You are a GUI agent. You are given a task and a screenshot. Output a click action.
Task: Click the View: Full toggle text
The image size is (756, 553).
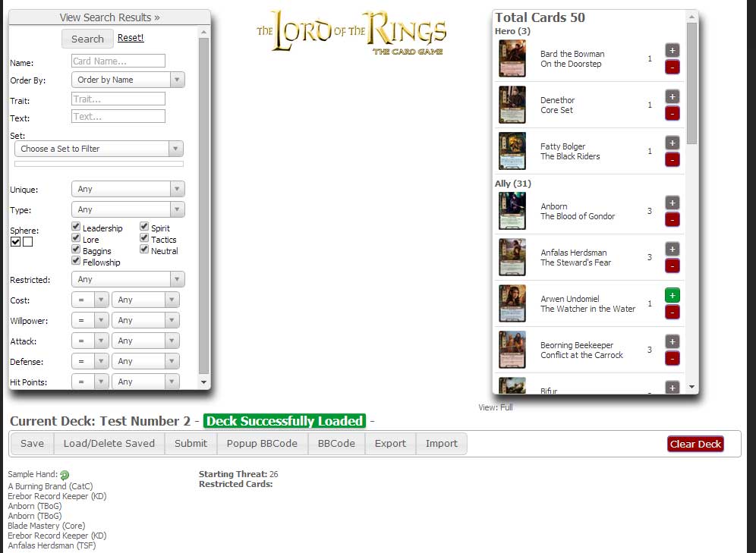495,407
